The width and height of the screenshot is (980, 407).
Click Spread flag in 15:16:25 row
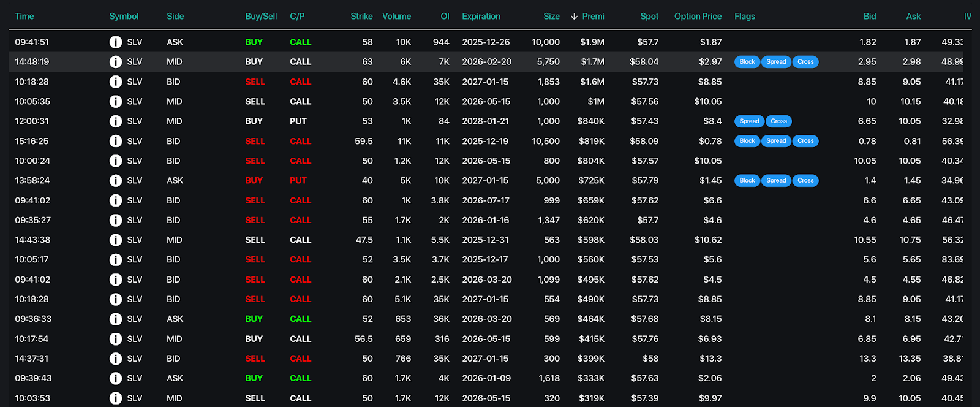pyautogui.click(x=776, y=141)
